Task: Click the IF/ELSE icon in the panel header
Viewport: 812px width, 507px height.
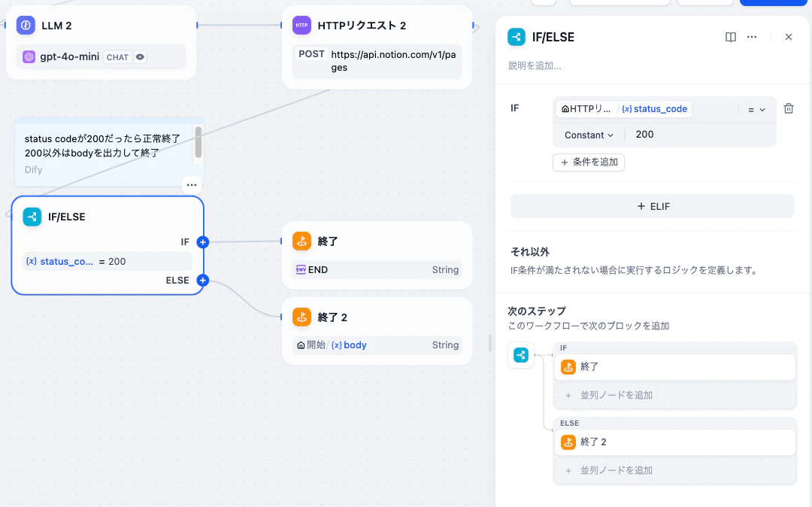Action: (x=517, y=37)
